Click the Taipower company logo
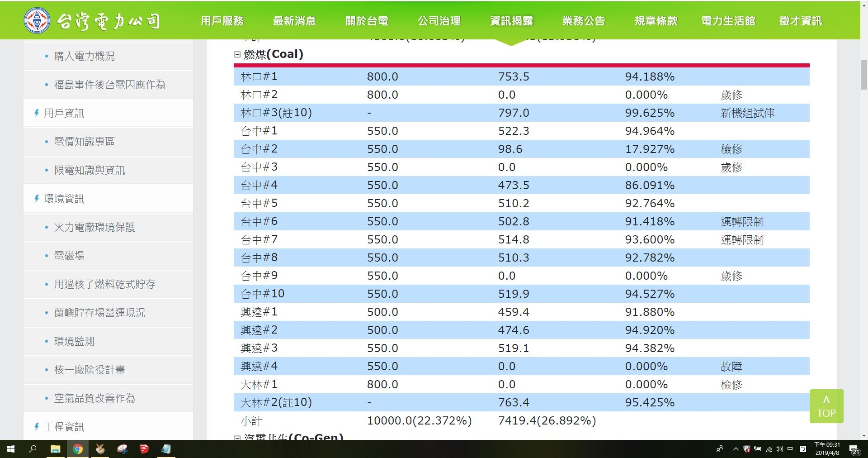The width and height of the screenshot is (868, 458). tap(93, 21)
